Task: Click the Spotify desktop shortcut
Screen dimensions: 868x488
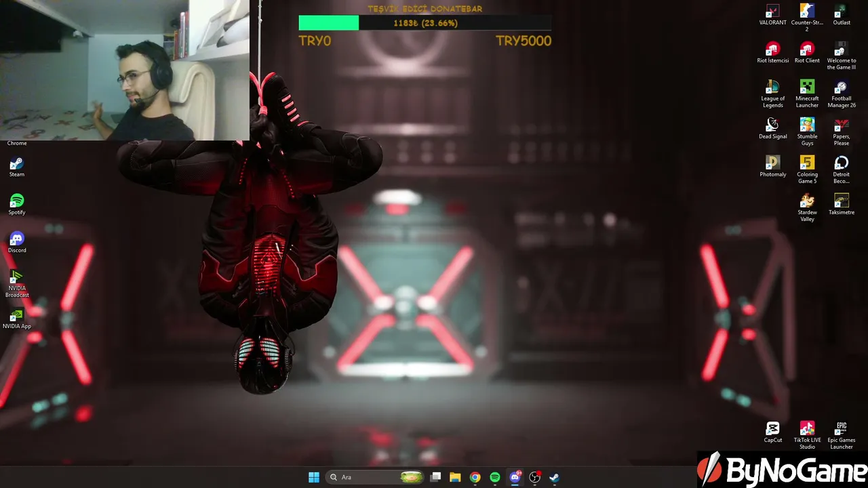Action: tap(17, 205)
